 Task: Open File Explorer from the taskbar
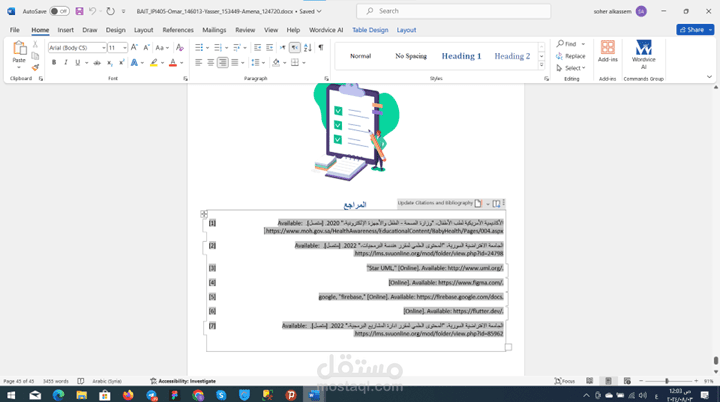coord(81,395)
